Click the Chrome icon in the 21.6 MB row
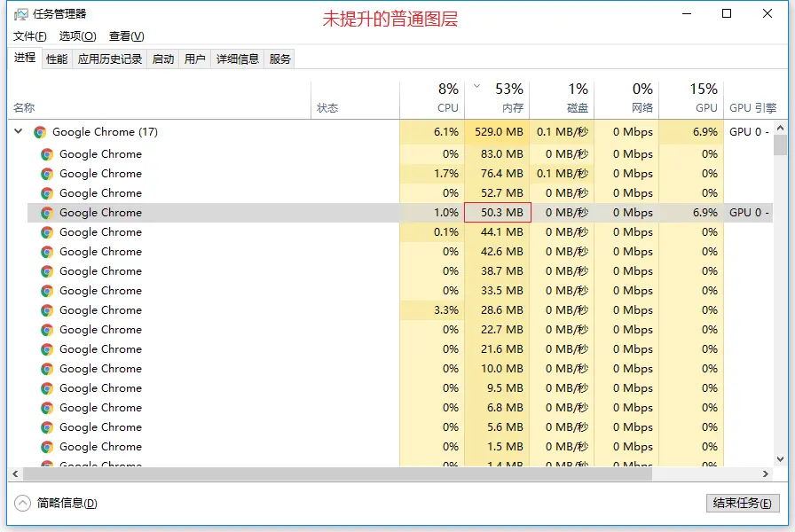This screenshot has width=795, height=532. pyautogui.click(x=47, y=349)
